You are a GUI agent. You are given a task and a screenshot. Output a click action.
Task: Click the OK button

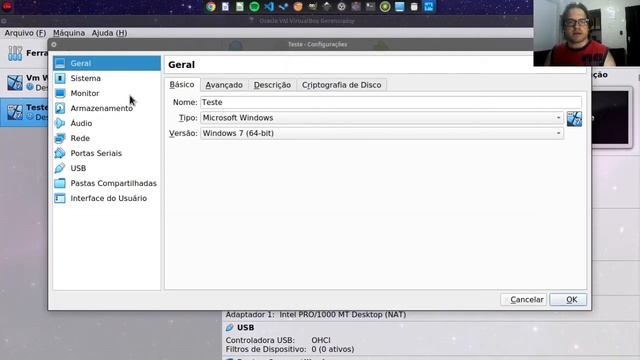point(568,300)
